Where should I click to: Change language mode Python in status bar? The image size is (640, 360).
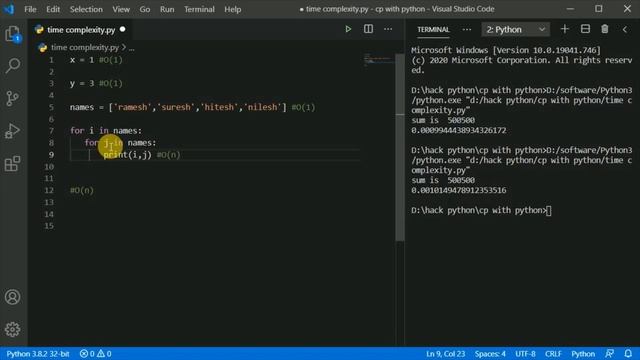(x=582, y=353)
